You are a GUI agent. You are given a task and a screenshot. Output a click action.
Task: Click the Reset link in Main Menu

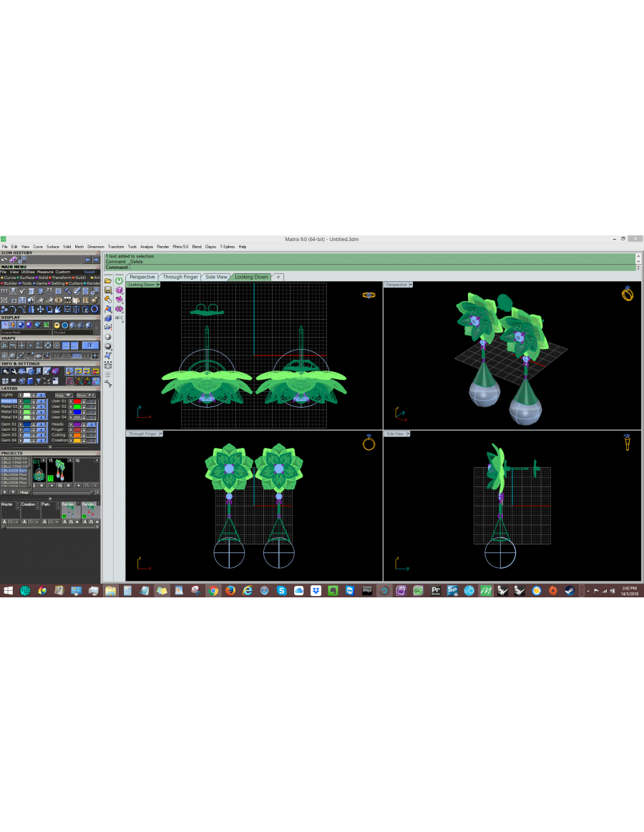point(89,272)
